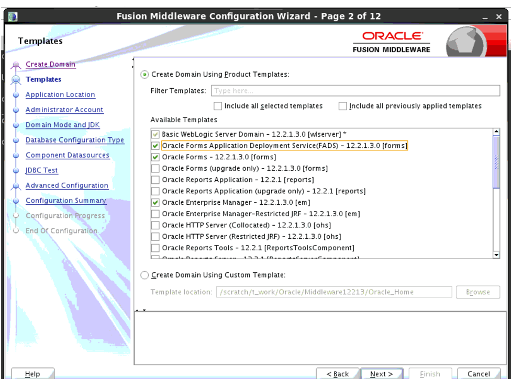
Task: Toggle Basic WebLogic Server Domain checkbox
Action: pos(155,134)
